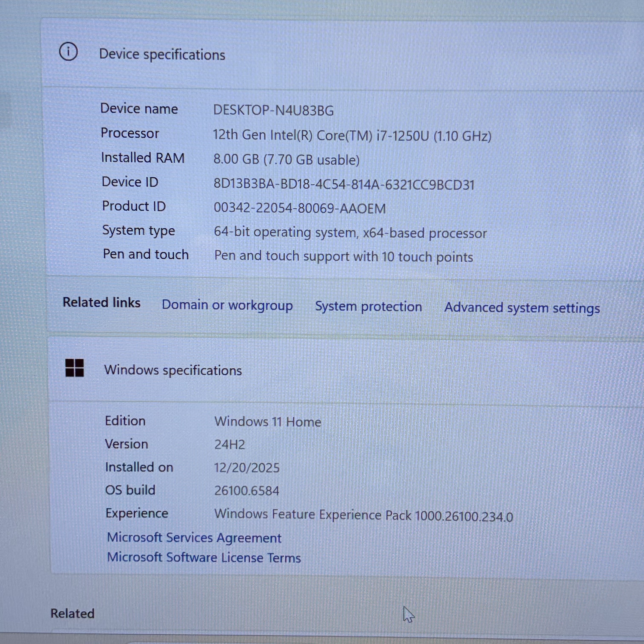Click the Windows logo beside Windows specifications

pos(75,368)
